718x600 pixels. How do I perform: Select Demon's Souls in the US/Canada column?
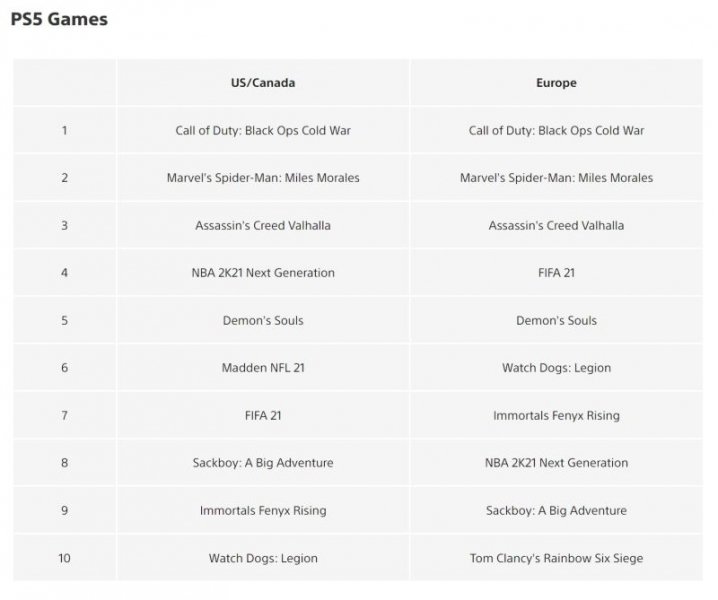click(x=263, y=320)
